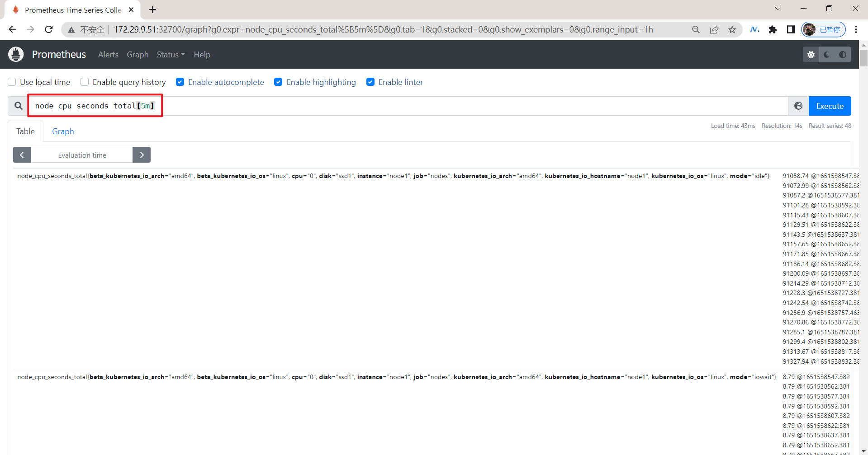Close the Prometheus browser tab
868x455 pixels.
131,9
